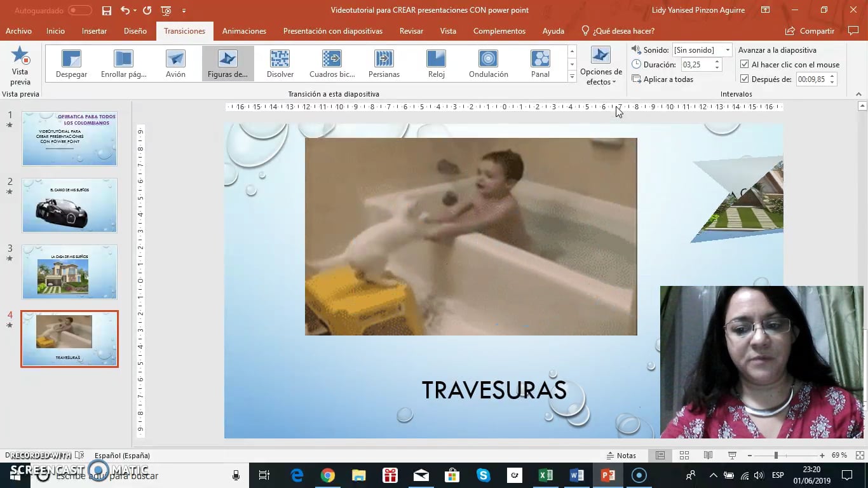Select the Despegar transition

(72, 64)
